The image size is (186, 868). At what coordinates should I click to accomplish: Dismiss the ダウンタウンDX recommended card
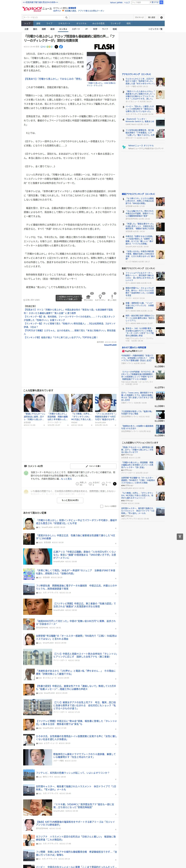point(92,425)
